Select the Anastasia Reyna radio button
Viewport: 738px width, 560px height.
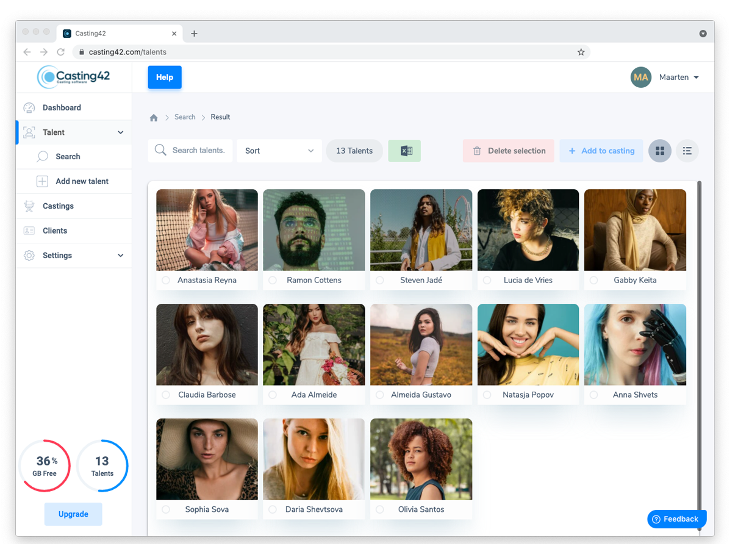(166, 281)
